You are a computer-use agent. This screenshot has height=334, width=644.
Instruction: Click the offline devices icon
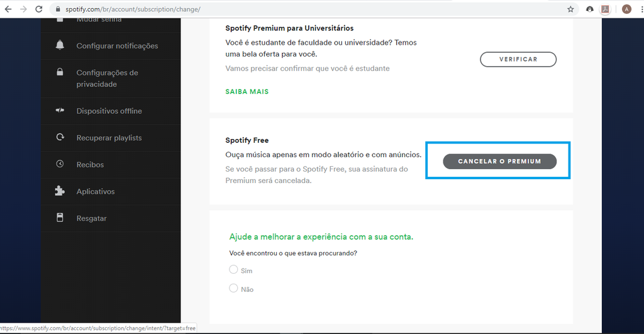(60, 110)
